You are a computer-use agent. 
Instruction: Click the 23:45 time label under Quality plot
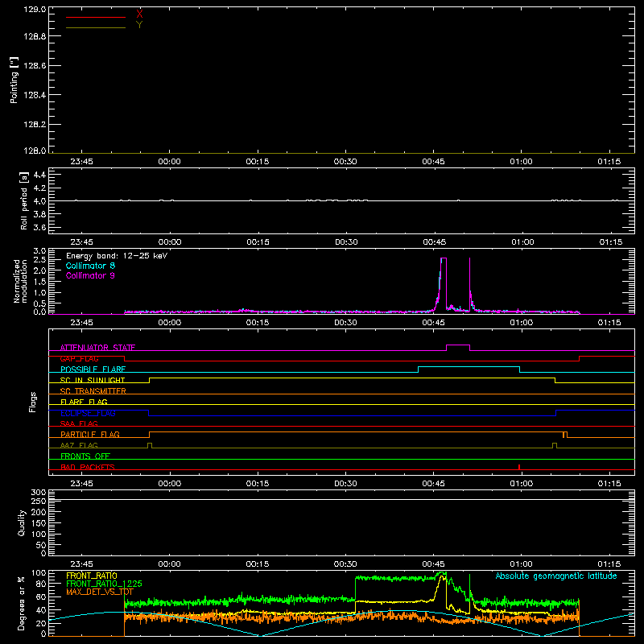[82, 564]
